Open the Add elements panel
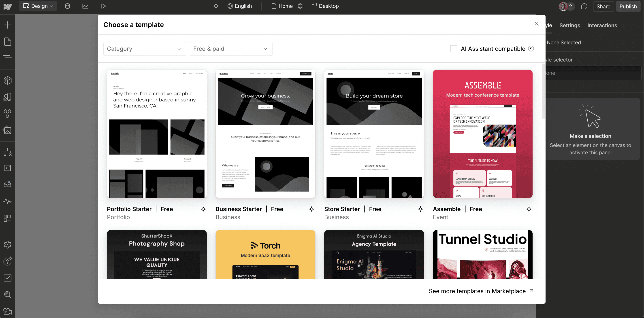 click(x=8, y=25)
